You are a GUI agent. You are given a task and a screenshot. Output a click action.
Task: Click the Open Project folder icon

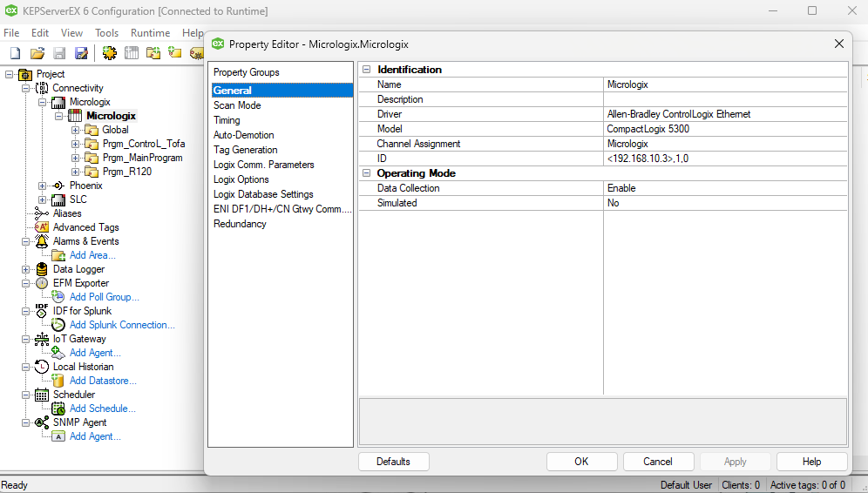pyautogui.click(x=37, y=53)
